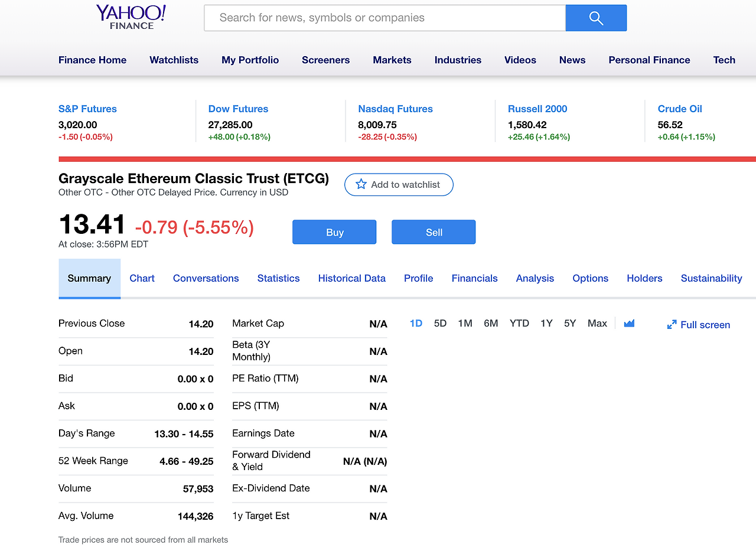The height and width of the screenshot is (551, 756).
Task: Click the Beta (3Y Monthly) label
Action: tap(252, 351)
